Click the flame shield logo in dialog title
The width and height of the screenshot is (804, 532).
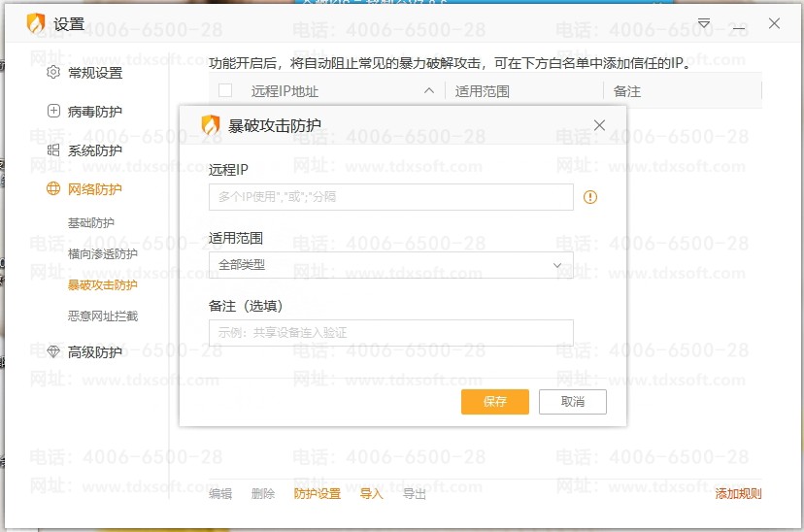click(x=210, y=125)
